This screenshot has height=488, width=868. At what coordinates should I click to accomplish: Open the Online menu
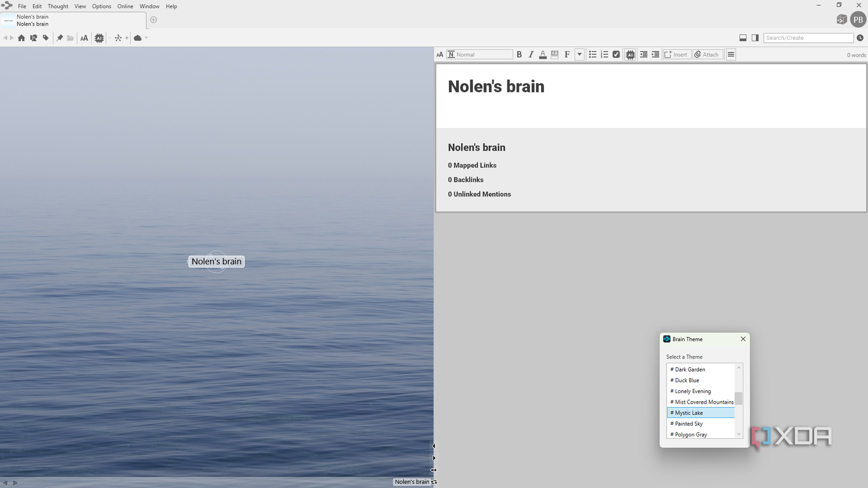[x=125, y=6]
